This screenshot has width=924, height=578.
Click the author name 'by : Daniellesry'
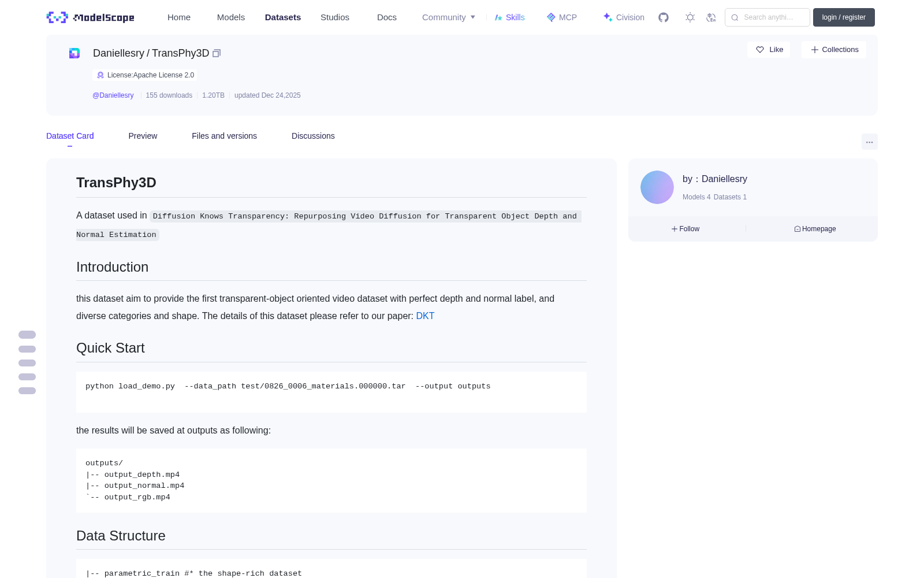click(715, 179)
